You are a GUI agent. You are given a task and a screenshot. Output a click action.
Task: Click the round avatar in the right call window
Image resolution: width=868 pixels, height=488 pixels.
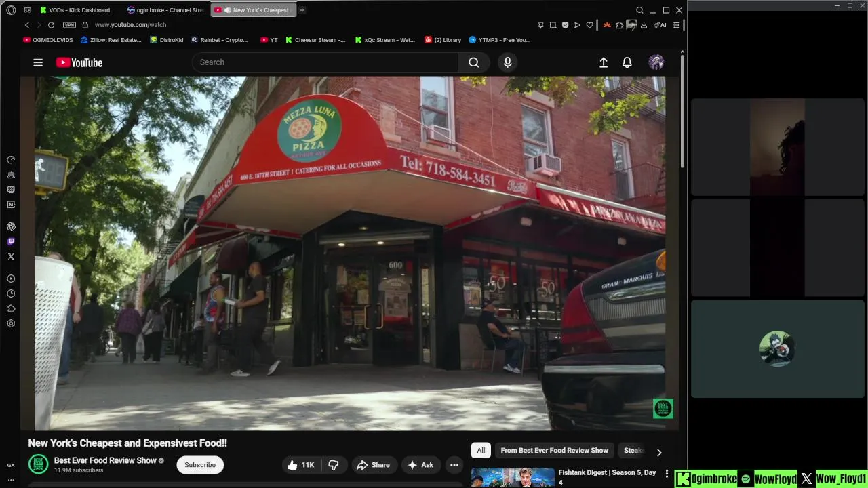pos(777,348)
